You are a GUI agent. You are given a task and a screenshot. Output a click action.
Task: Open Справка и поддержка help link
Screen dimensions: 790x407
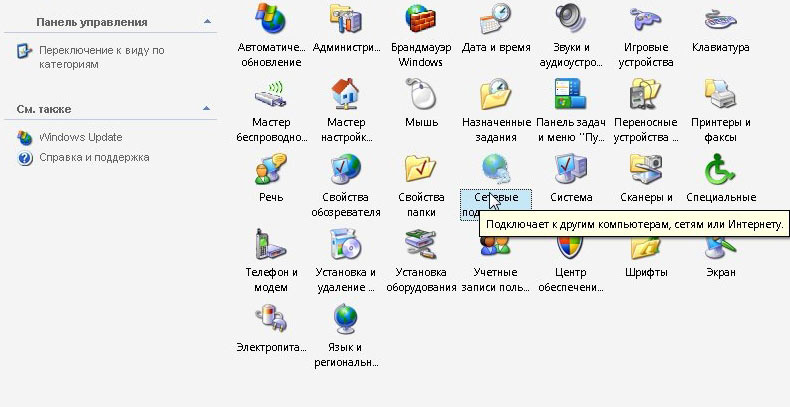[94, 157]
